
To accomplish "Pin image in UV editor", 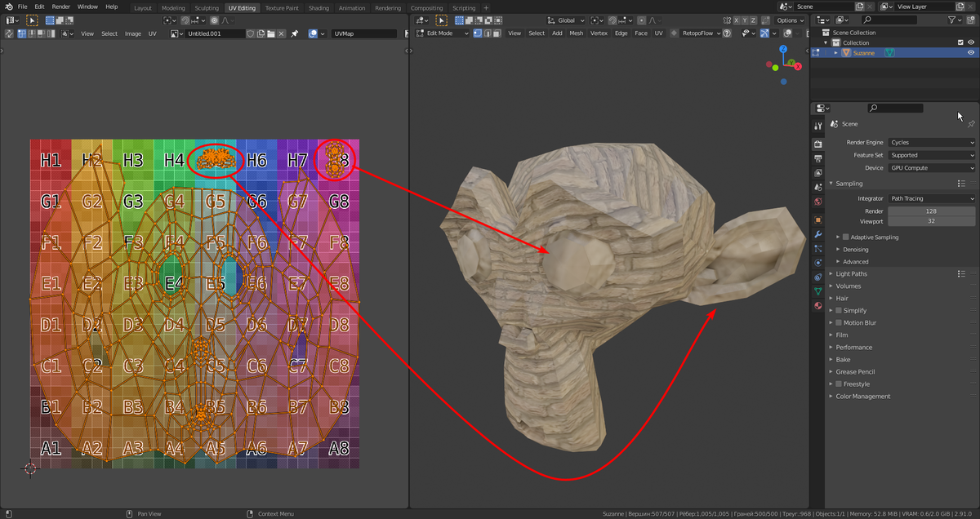I will (x=294, y=33).
